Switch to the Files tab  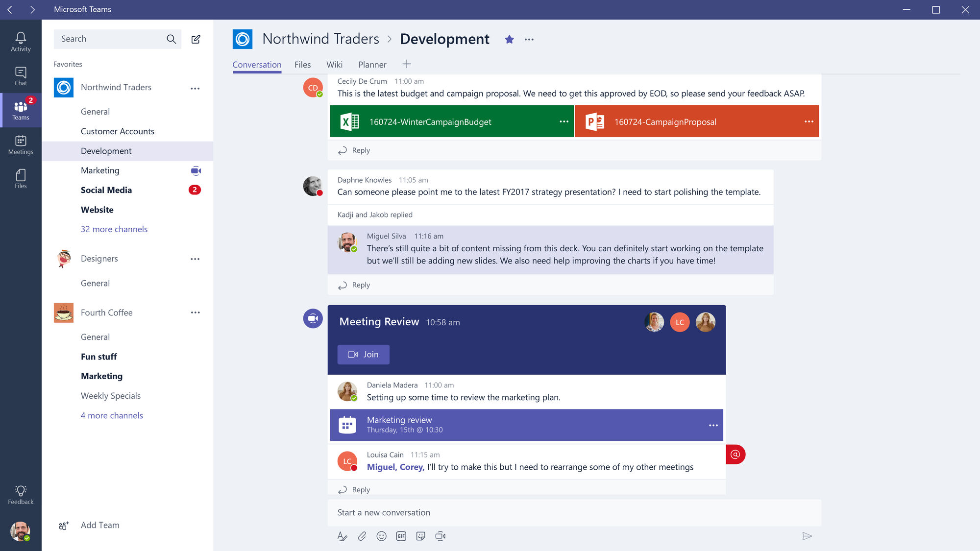tap(302, 65)
